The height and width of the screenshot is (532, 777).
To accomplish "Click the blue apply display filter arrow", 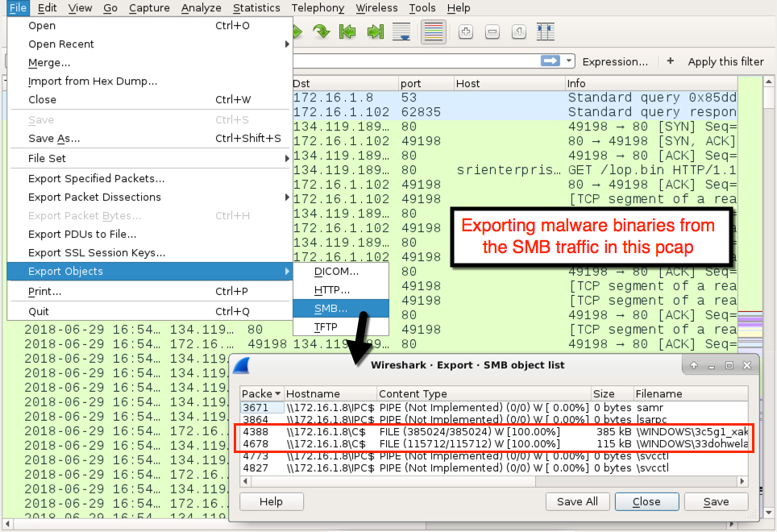I will tap(550, 61).
